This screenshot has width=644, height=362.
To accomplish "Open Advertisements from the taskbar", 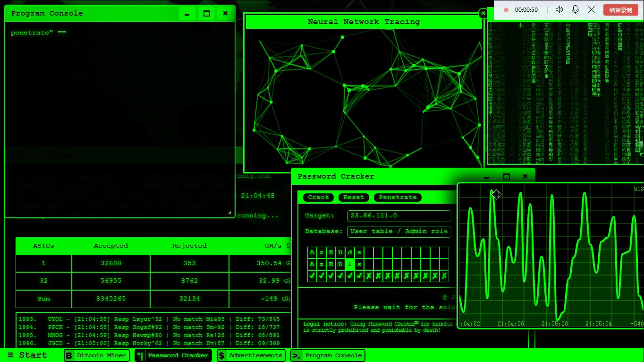I will coord(251,355).
